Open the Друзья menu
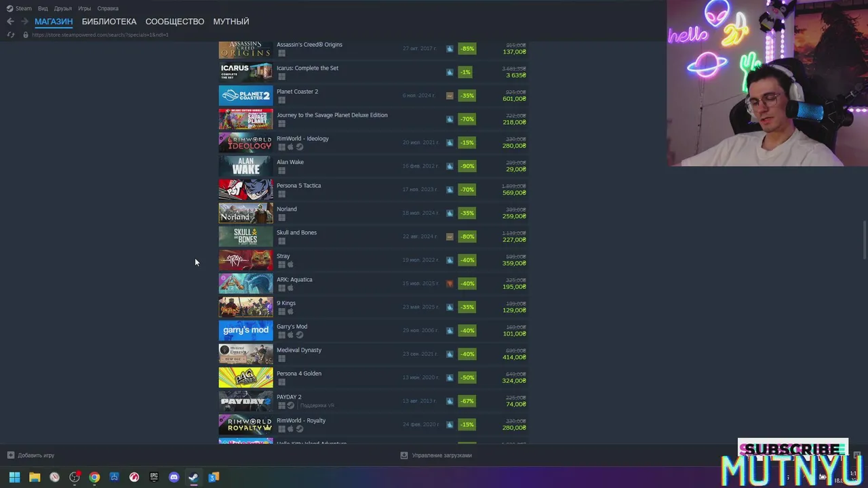 [63, 8]
